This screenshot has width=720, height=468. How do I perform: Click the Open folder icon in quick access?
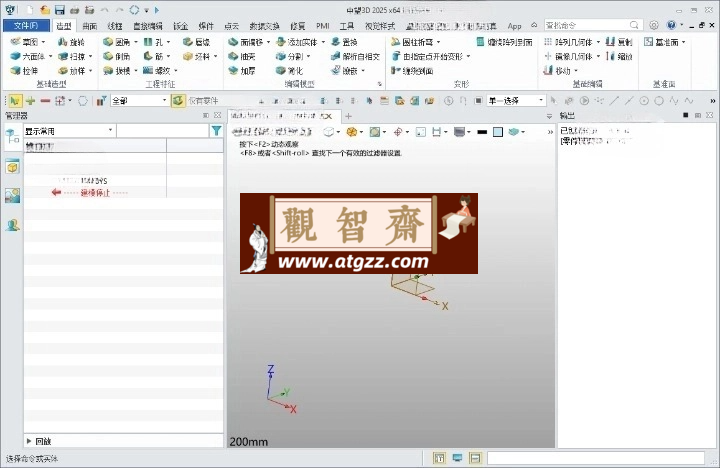[x=45, y=10]
